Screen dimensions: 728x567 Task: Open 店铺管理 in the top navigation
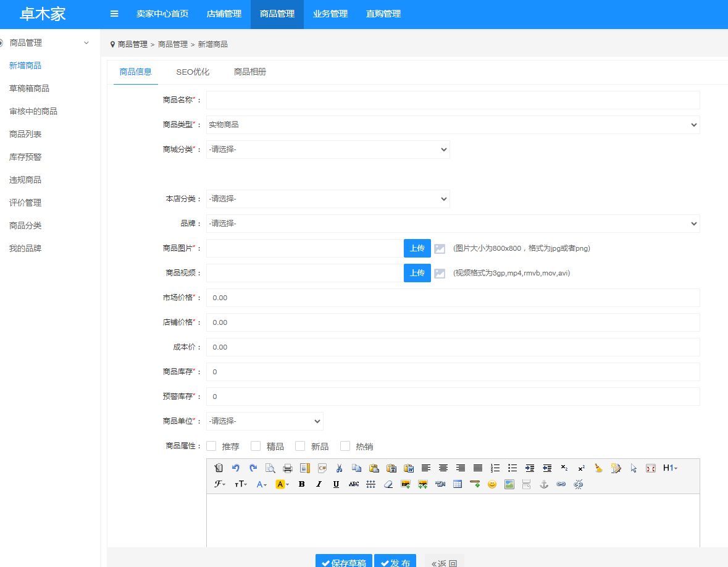pos(224,14)
